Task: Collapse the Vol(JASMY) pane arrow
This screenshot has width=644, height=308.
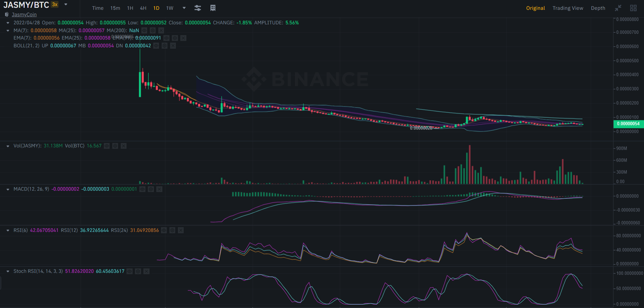Action: coord(8,146)
